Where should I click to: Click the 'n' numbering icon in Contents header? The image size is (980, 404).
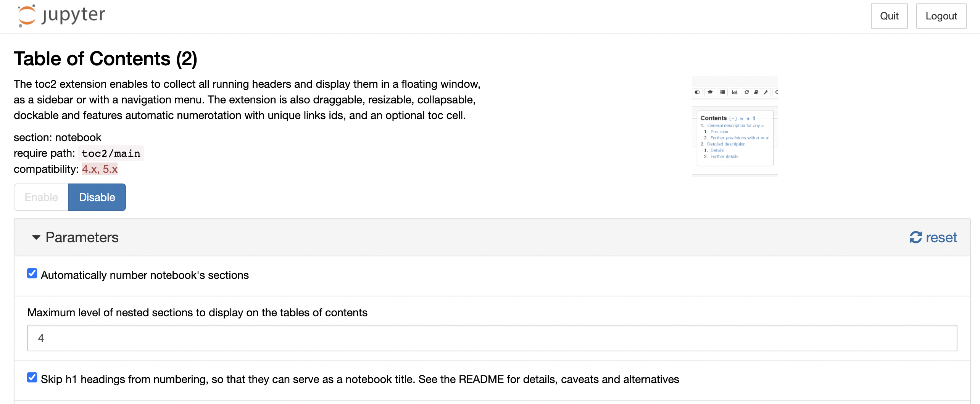747,119
